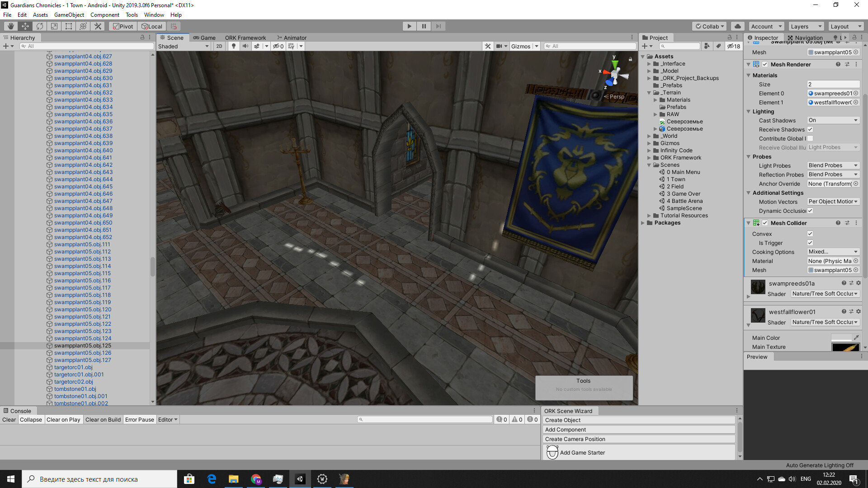Collapse the Scenes folder in Project panel

[650, 164]
